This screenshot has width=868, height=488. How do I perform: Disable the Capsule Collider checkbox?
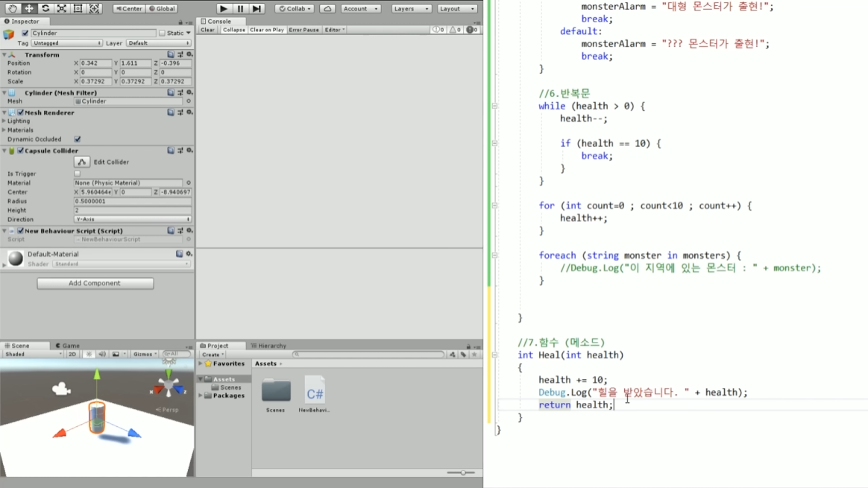click(20, 150)
